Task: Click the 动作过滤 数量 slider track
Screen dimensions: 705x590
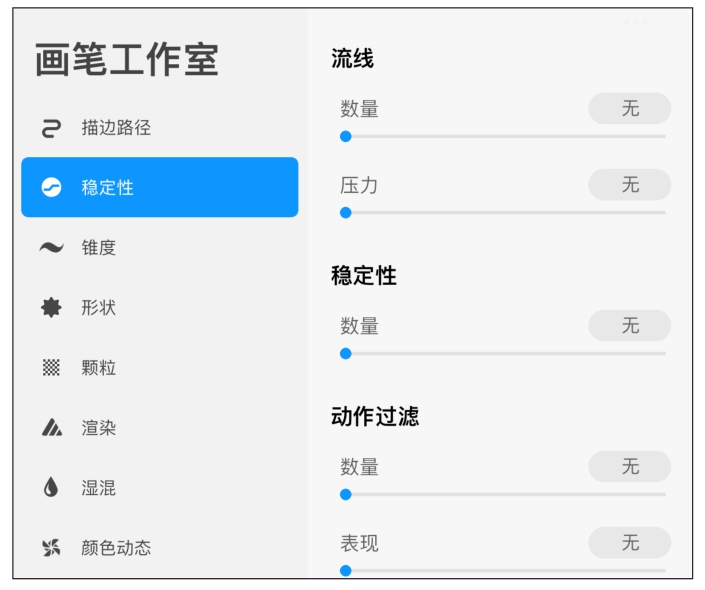Action: tap(503, 495)
